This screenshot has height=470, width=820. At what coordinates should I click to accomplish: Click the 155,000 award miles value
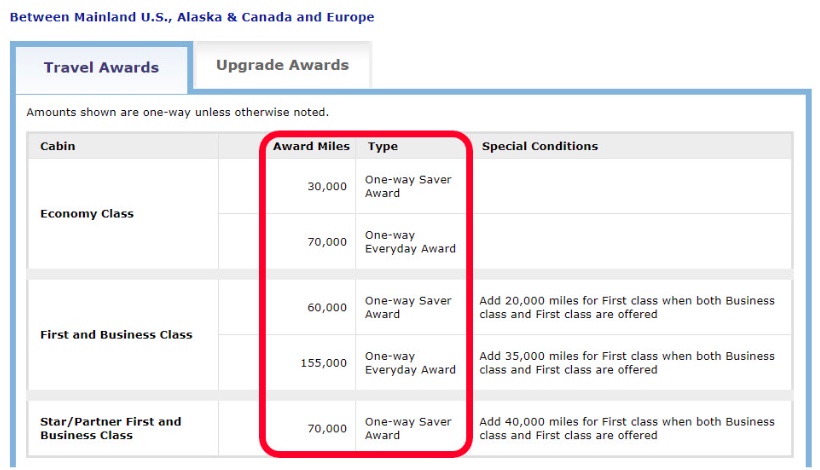point(324,363)
